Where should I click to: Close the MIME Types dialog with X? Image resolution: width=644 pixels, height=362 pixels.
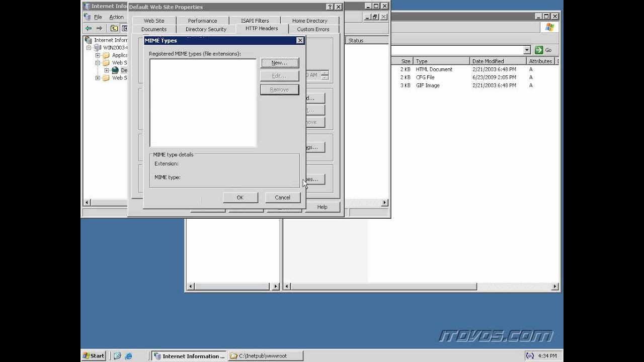[x=300, y=40]
